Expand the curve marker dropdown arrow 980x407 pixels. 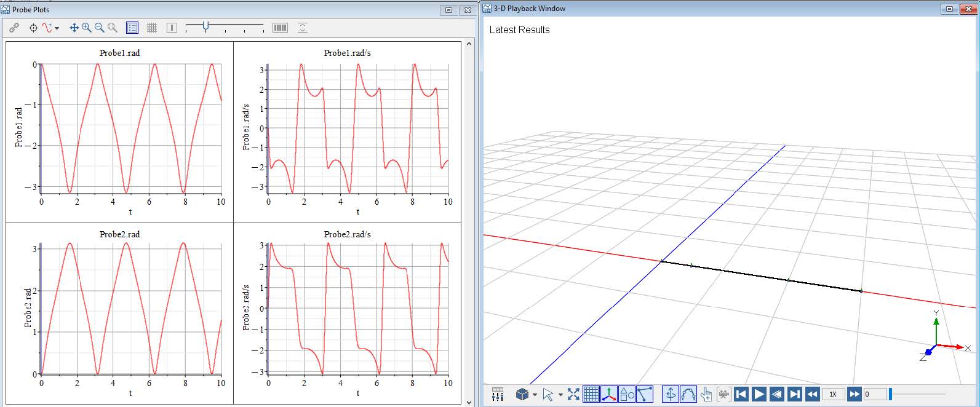(57, 28)
